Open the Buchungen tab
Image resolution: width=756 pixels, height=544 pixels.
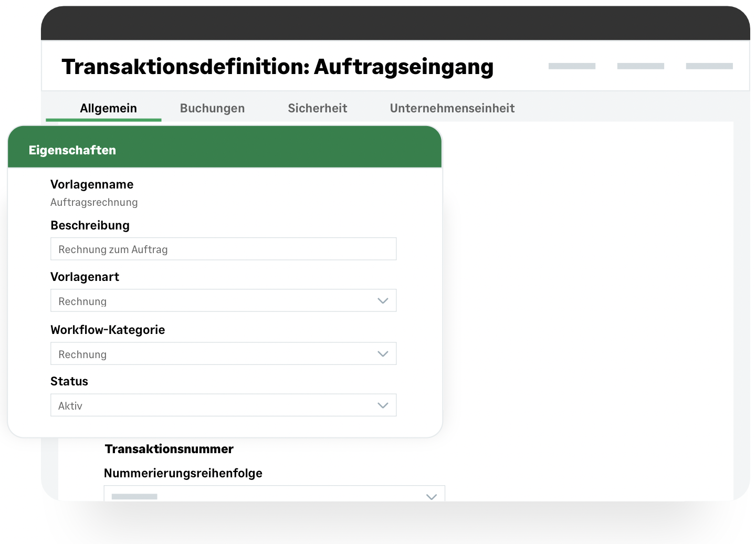point(212,108)
